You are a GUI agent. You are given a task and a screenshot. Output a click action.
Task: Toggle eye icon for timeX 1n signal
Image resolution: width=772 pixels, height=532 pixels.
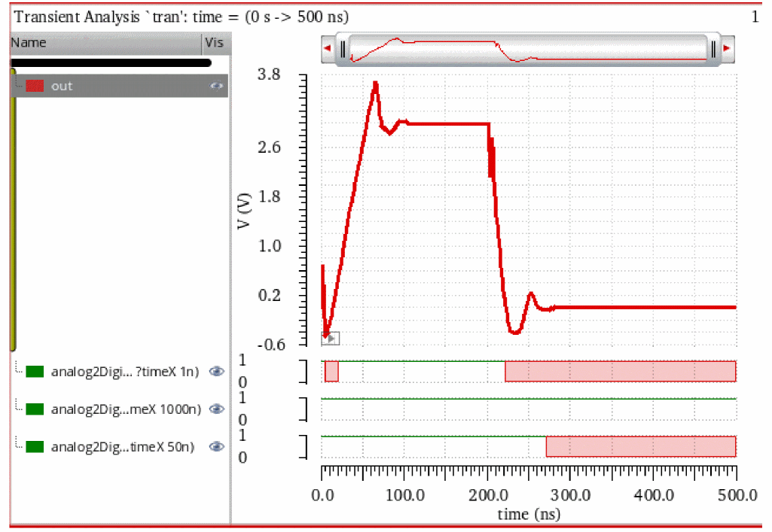click(x=217, y=371)
